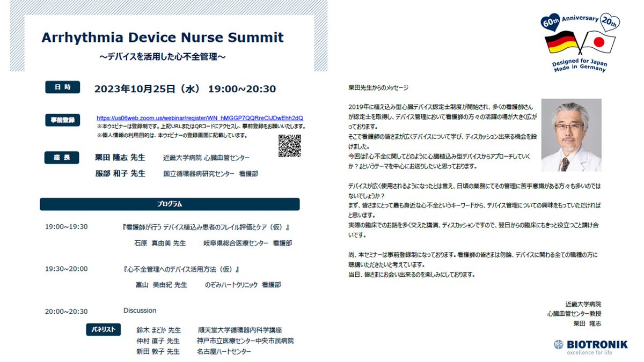Viewport: 644px width, 362px height.
Task: Click the text のぞみハートクリニック 看護部
Action: coord(243,285)
